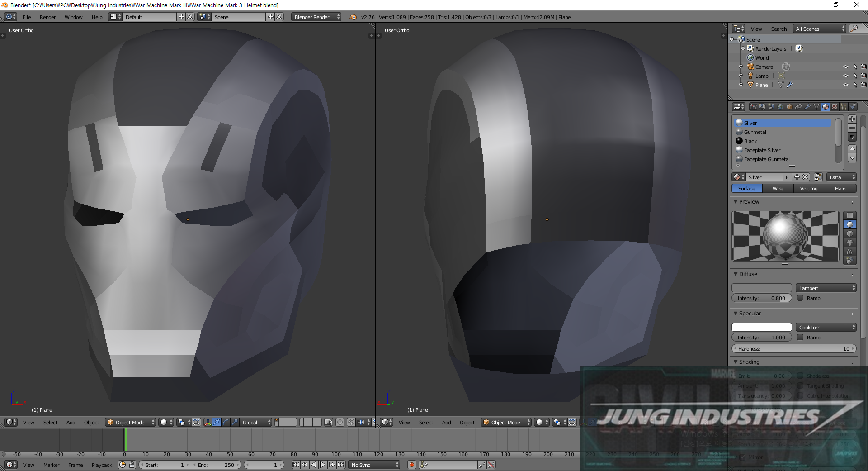Open the Render properties tab (camera icon)
Viewport: 868px width, 471px height.
point(753,107)
